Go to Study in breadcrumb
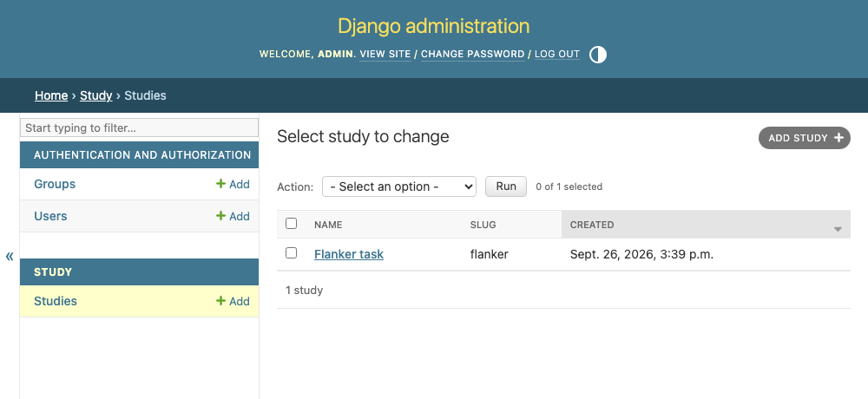 tap(95, 95)
